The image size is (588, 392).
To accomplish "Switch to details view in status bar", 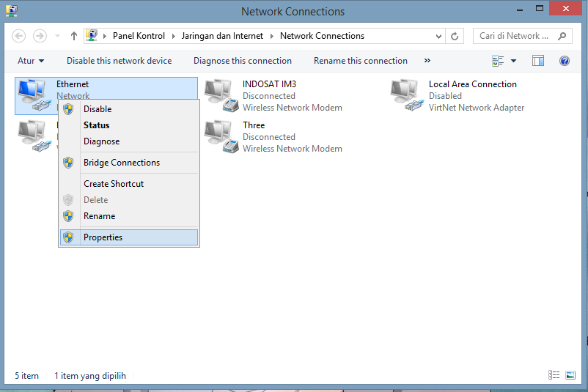I will tap(554, 375).
